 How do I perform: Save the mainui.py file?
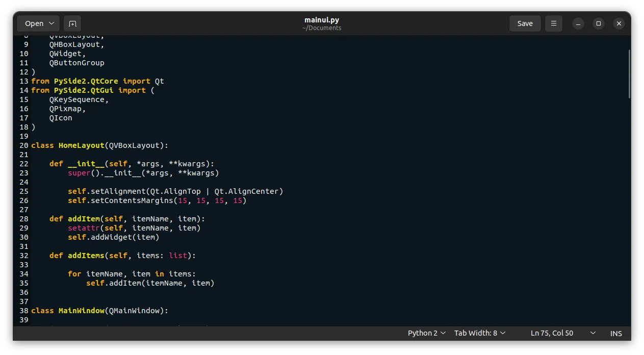click(x=525, y=23)
